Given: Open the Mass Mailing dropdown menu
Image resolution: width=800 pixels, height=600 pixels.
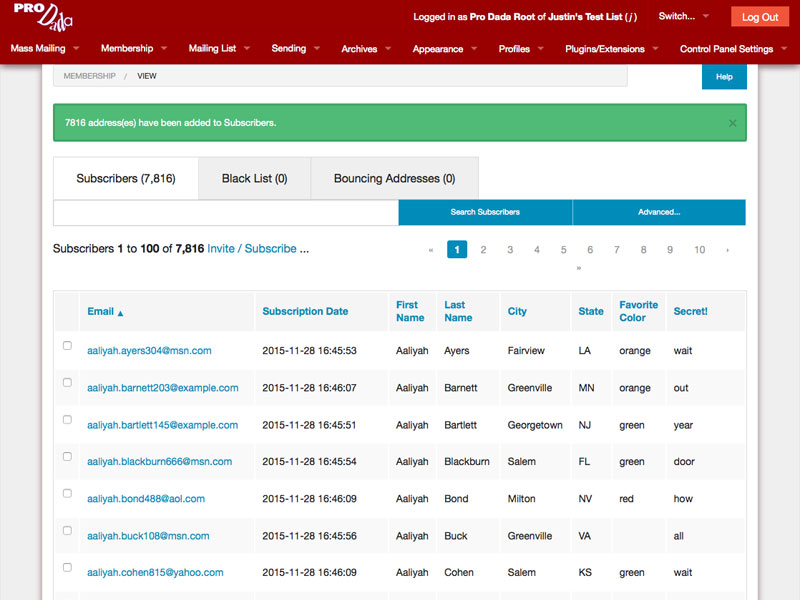Looking at the screenshot, I should pos(40,47).
